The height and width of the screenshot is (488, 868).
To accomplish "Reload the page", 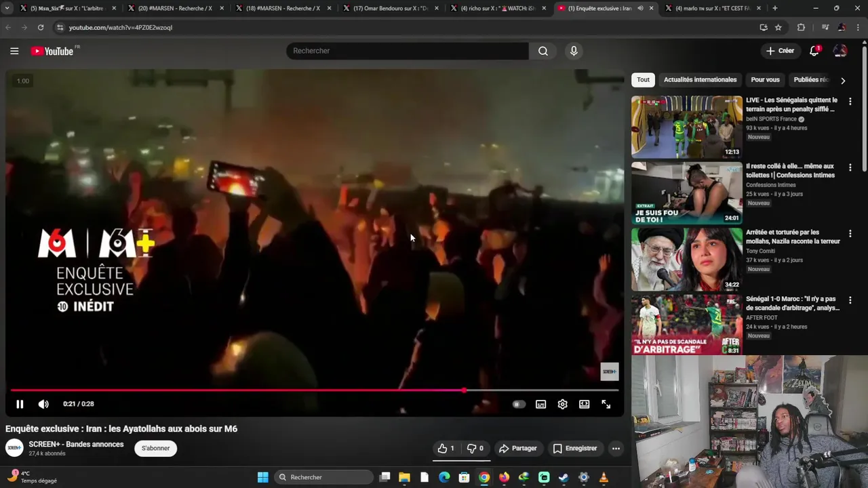I will [41, 27].
